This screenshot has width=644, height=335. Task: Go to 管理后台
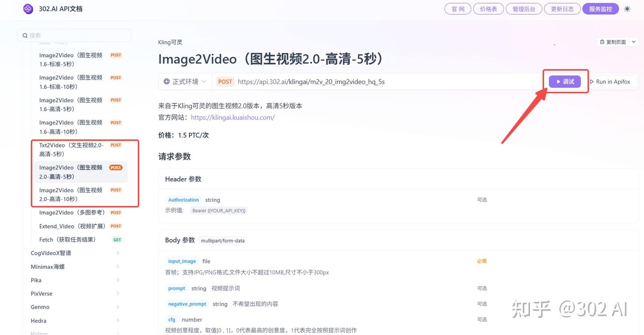click(x=524, y=9)
